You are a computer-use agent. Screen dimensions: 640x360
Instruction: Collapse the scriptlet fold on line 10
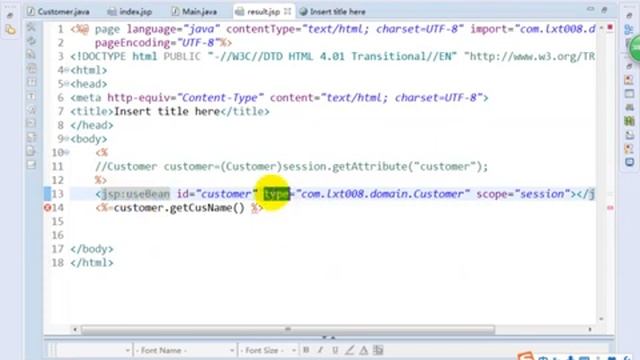(67, 153)
